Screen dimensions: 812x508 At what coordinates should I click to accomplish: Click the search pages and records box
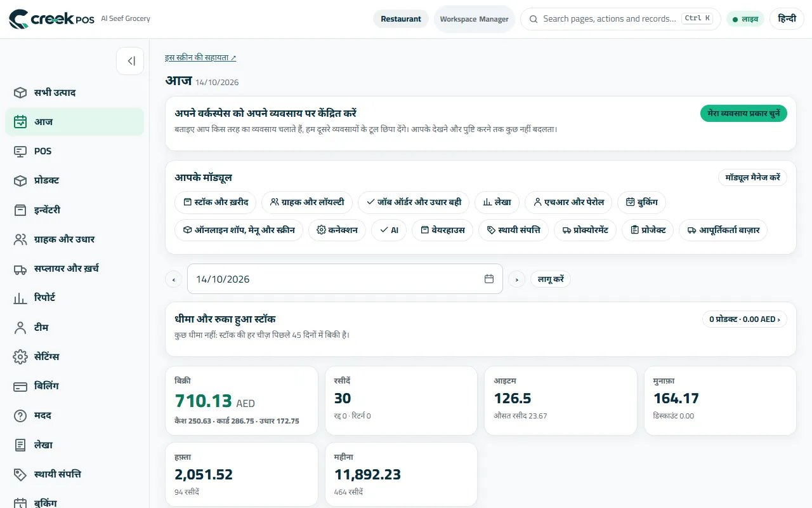(621, 19)
